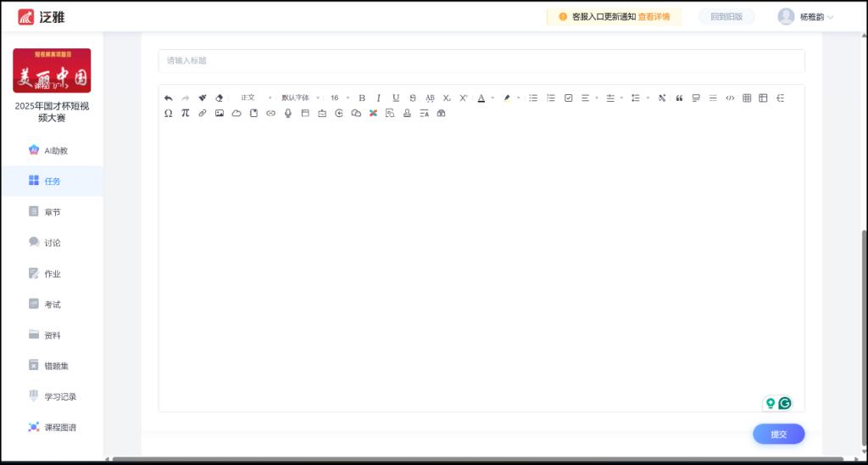Open 查看详情 notification link
The height and width of the screenshot is (465, 868).
654,17
